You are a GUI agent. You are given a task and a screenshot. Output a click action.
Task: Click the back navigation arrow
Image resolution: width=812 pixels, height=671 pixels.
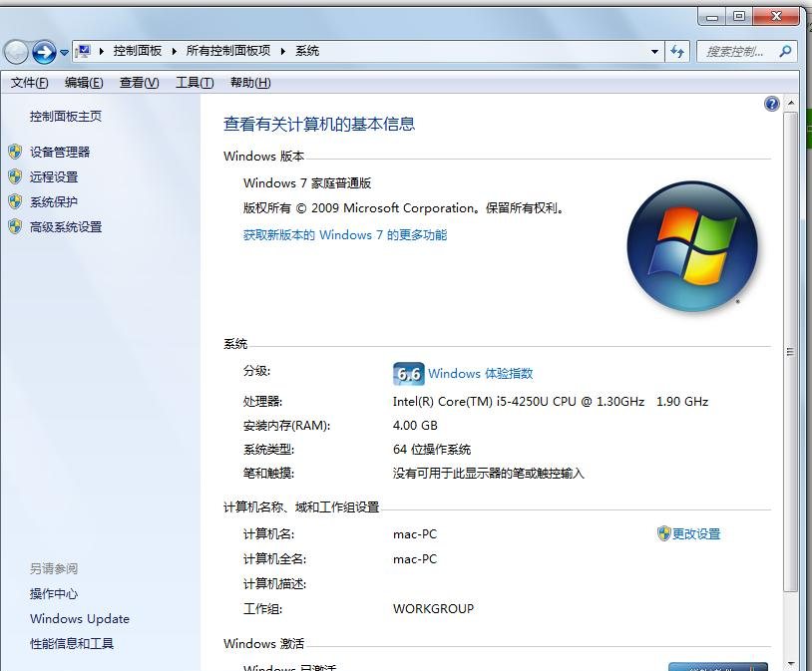tap(16, 51)
